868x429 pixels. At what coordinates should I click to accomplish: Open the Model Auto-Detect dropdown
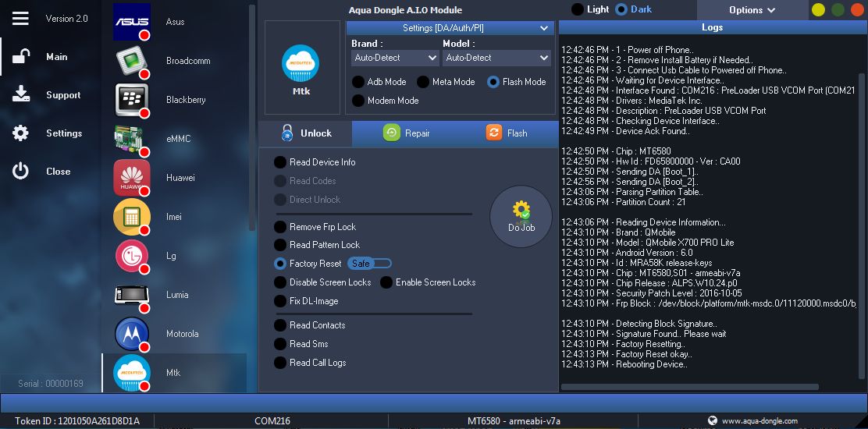[496, 58]
